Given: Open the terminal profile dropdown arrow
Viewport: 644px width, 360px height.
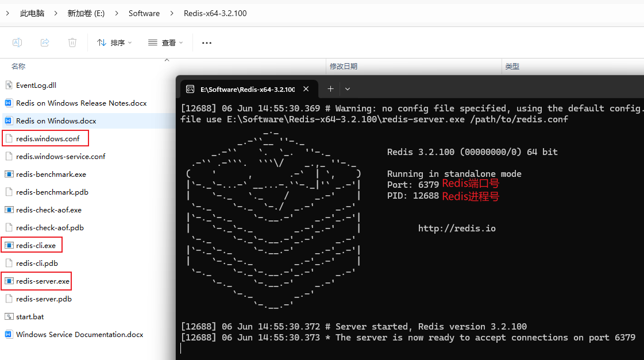Looking at the screenshot, I should [348, 88].
